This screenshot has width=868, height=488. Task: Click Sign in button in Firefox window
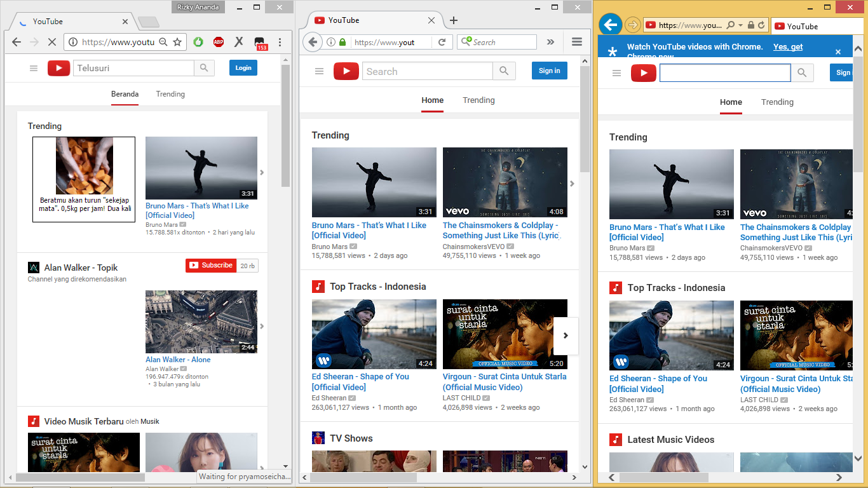[550, 71]
